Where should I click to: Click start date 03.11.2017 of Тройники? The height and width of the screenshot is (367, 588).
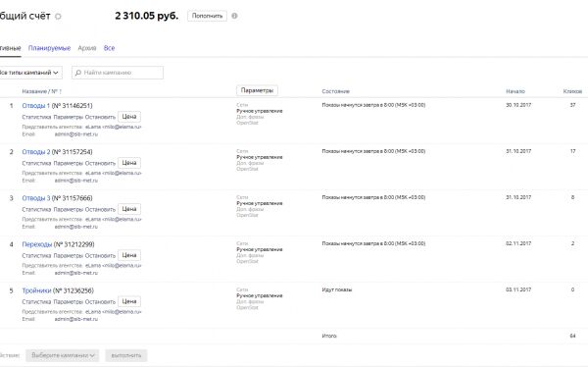tap(518, 290)
